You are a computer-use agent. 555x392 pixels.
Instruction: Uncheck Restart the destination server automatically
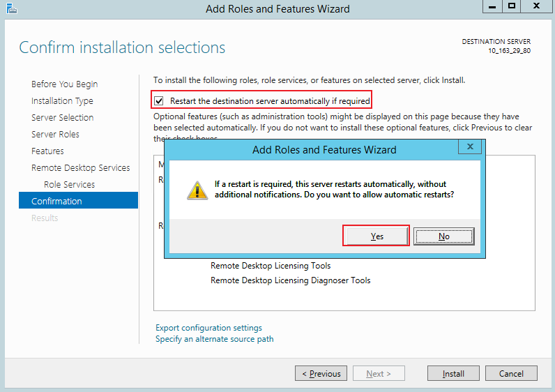click(159, 100)
